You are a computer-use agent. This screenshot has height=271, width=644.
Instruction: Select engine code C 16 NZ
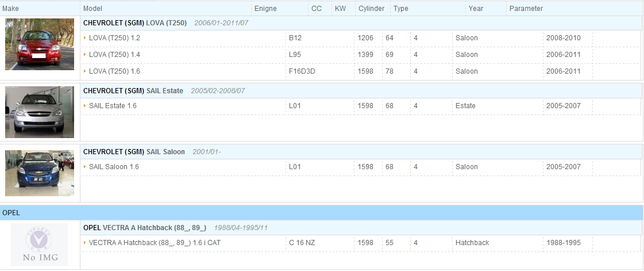pyautogui.click(x=302, y=243)
